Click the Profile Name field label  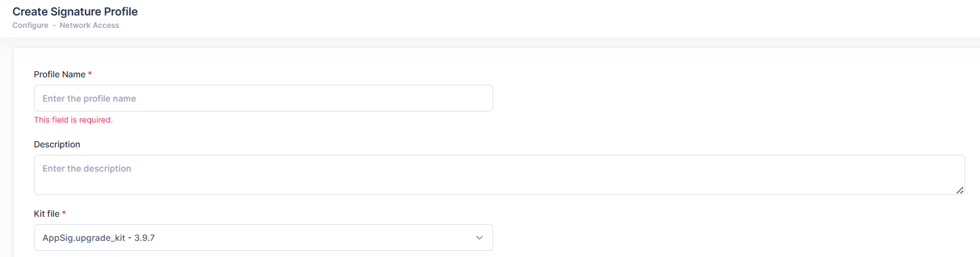[59, 74]
